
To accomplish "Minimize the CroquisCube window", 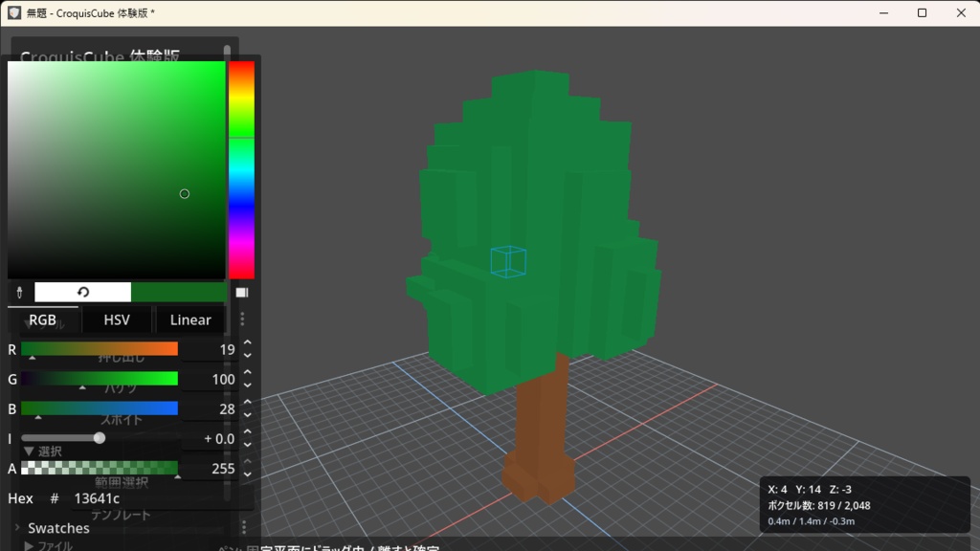I will [883, 13].
